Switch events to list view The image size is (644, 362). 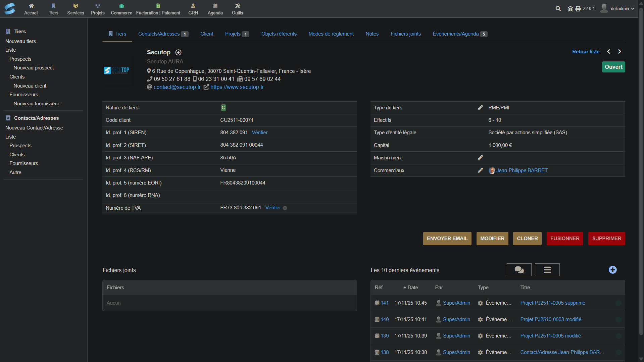coord(547,270)
